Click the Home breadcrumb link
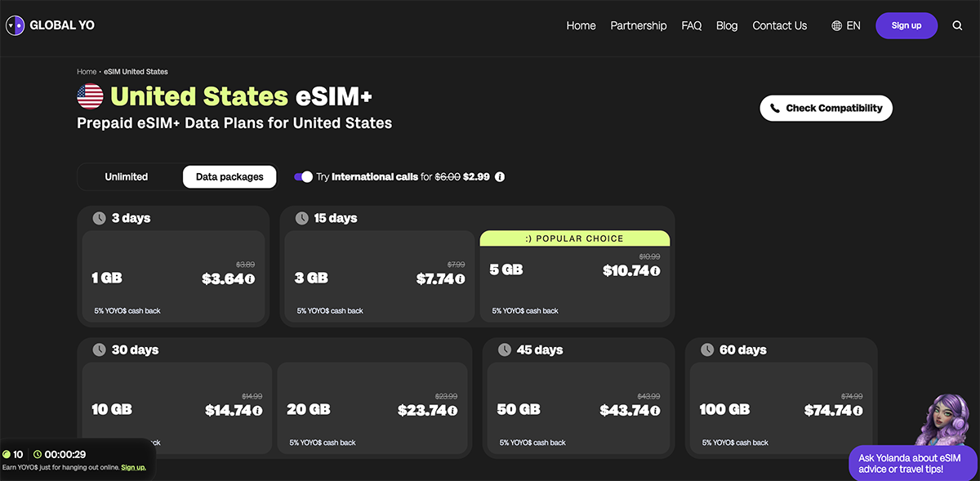The image size is (980, 481). (x=87, y=72)
